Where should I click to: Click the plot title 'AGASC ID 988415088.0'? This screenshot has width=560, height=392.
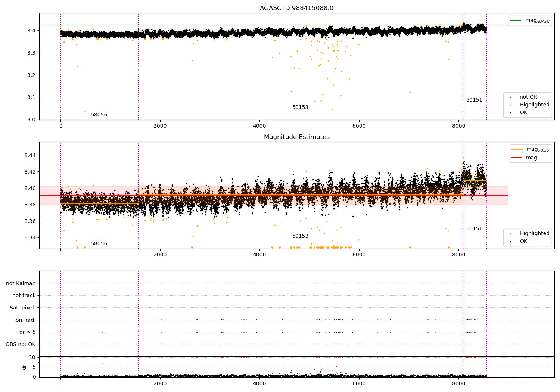point(296,8)
